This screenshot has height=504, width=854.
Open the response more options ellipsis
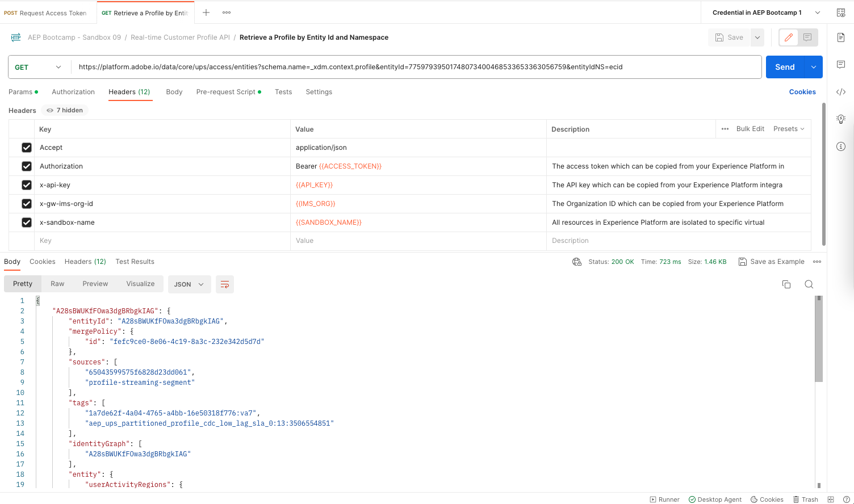click(817, 262)
